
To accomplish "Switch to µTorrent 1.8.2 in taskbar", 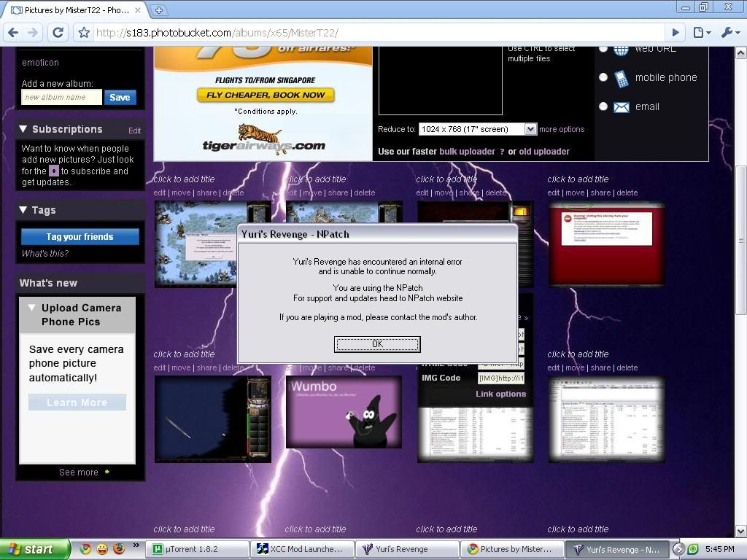I will point(197,549).
